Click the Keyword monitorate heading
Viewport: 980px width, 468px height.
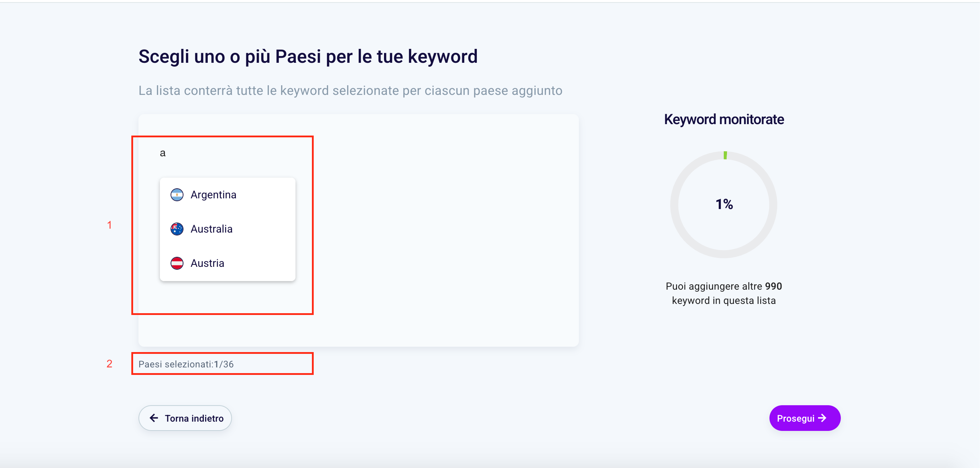coord(724,119)
